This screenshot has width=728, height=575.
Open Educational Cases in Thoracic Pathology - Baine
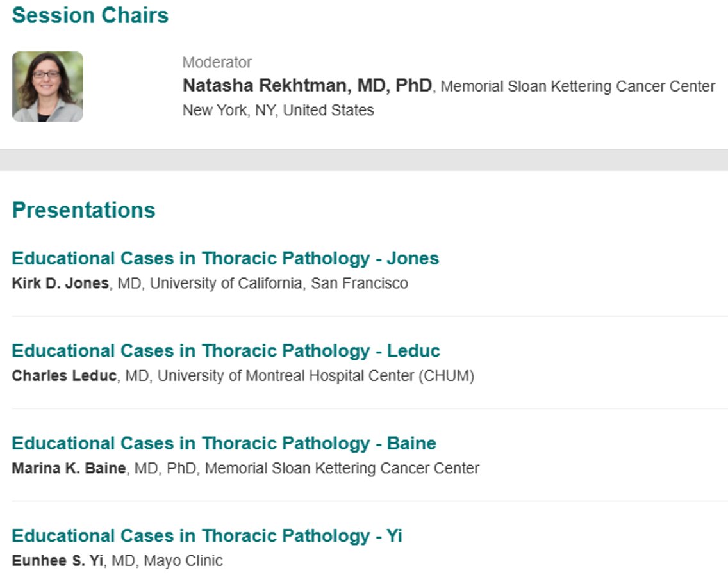[x=224, y=442]
